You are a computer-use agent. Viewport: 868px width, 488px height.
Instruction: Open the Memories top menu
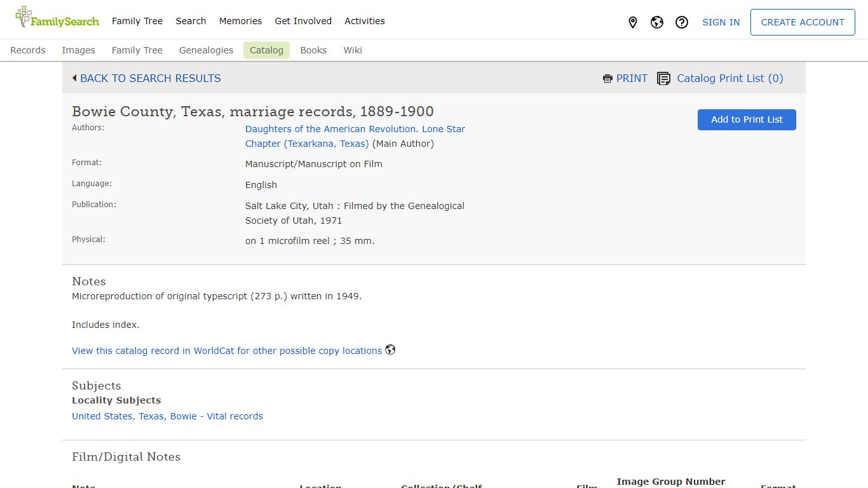coord(240,21)
